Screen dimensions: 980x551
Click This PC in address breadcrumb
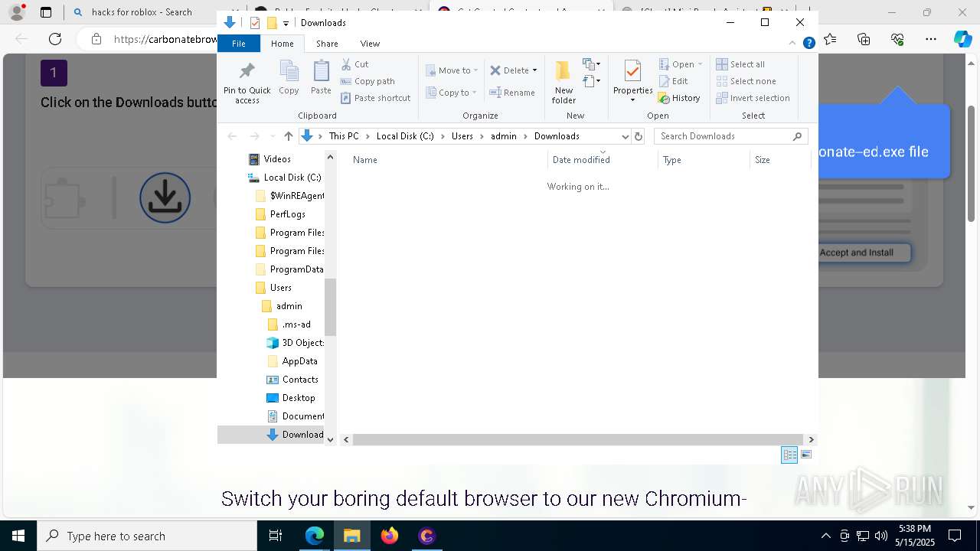point(344,136)
